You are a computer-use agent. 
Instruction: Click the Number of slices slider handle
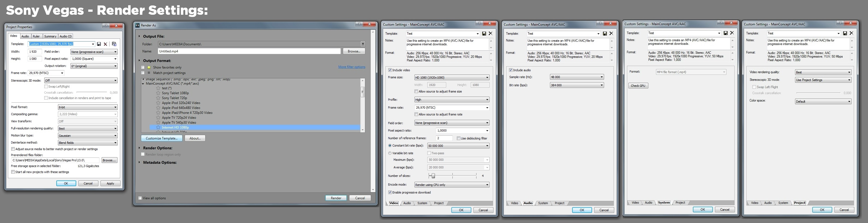click(433, 176)
